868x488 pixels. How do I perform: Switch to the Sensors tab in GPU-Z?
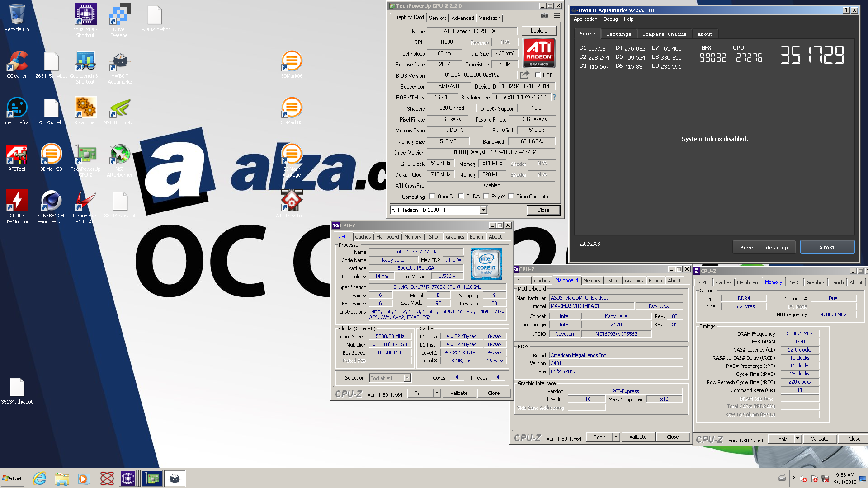click(x=438, y=18)
